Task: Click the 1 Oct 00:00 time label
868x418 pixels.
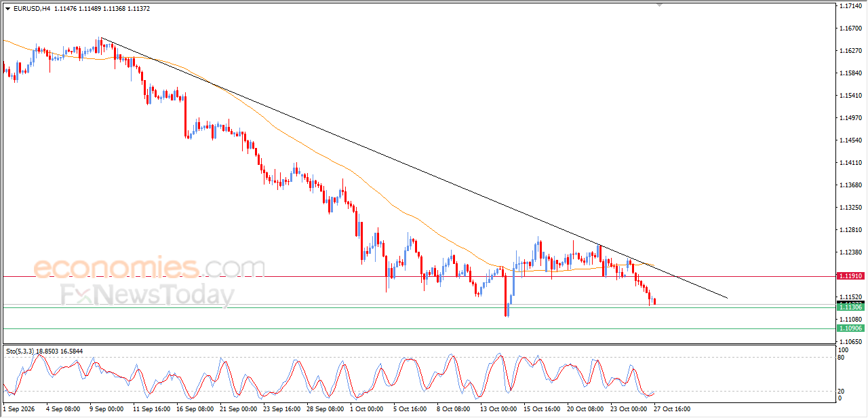Action: [x=368, y=409]
